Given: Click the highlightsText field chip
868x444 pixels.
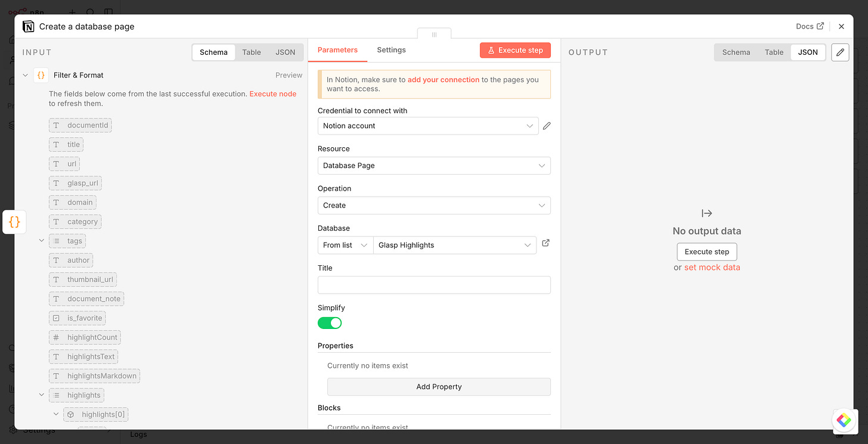Looking at the screenshot, I should click(x=83, y=356).
